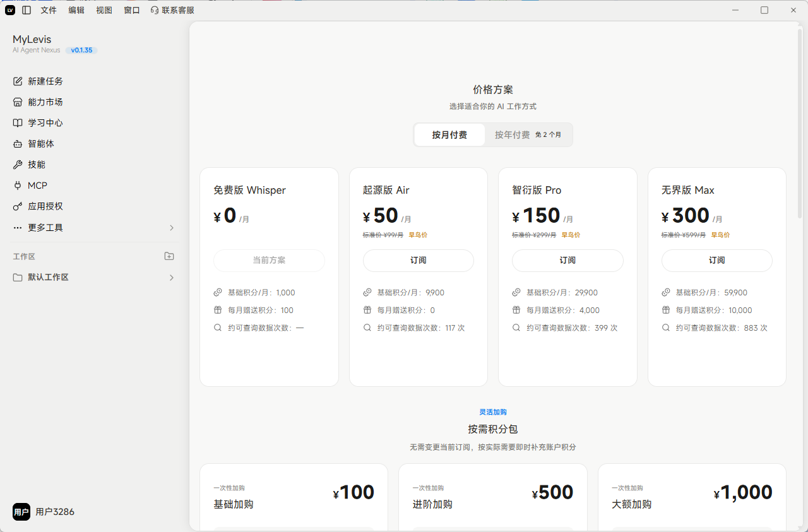Click search icon in Pro card

[x=516, y=328]
